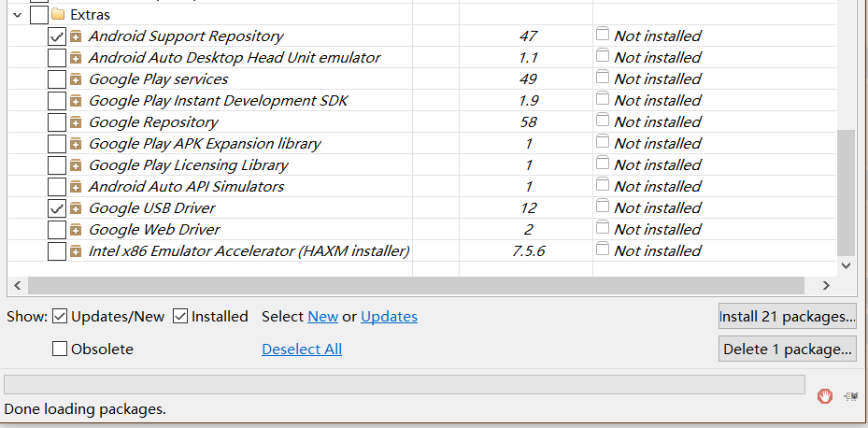868x428 pixels.
Task: Click Not installed status of Google Web Driver
Action: tap(658, 230)
